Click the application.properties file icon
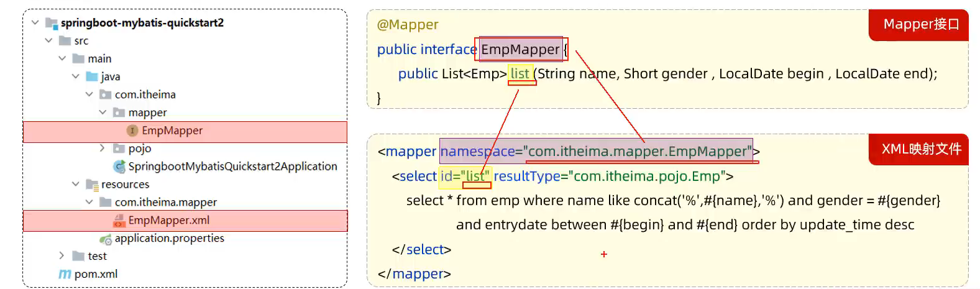980x289 pixels. coord(106,239)
